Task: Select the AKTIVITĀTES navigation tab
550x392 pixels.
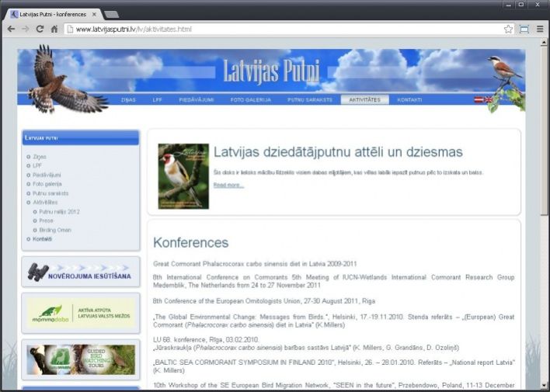Action: (x=365, y=100)
